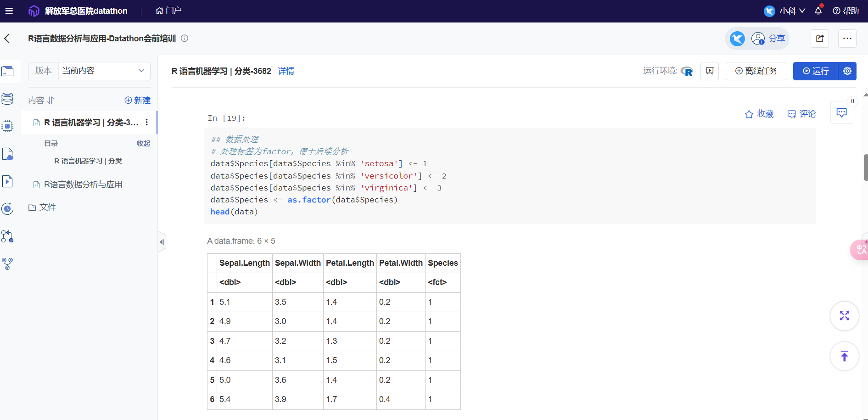This screenshot has width=868, height=420.
Task: Open the hamburger menu at top left
Action: click(9, 11)
